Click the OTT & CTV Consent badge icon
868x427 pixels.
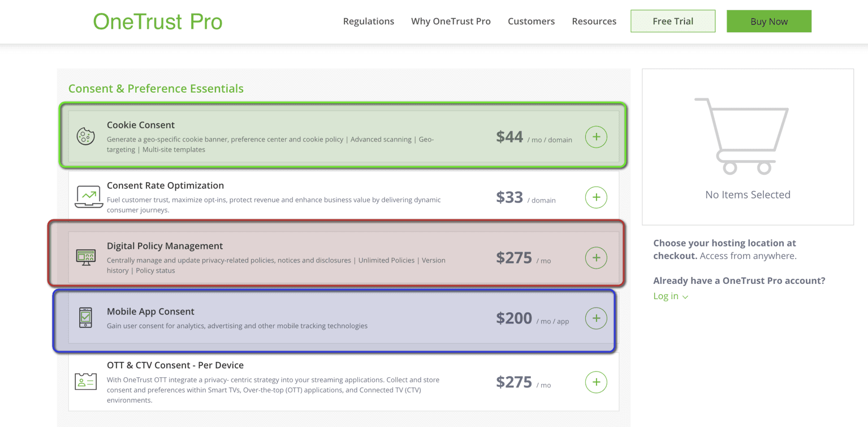tap(87, 382)
